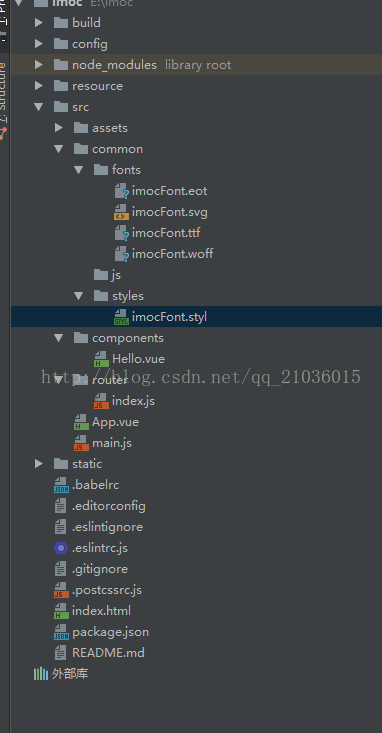Click the imocFont.woff unknown file icon
382x733 pixels.
click(122, 254)
